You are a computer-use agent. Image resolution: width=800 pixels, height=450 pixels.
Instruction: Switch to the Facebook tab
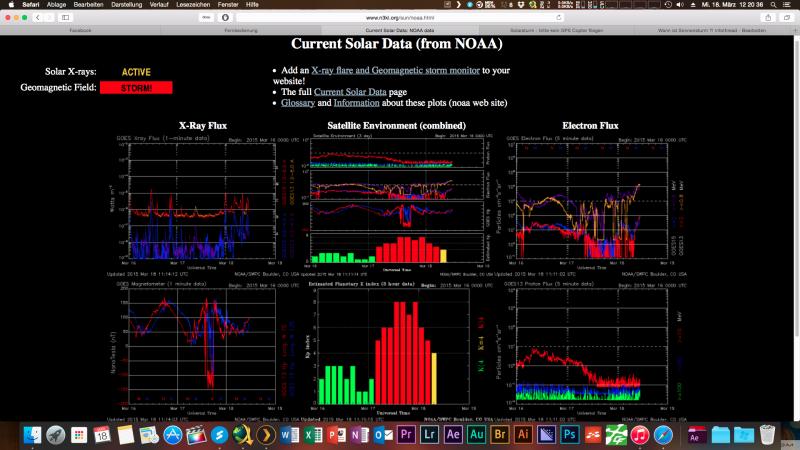pyautogui.click(x=80, y=30)
